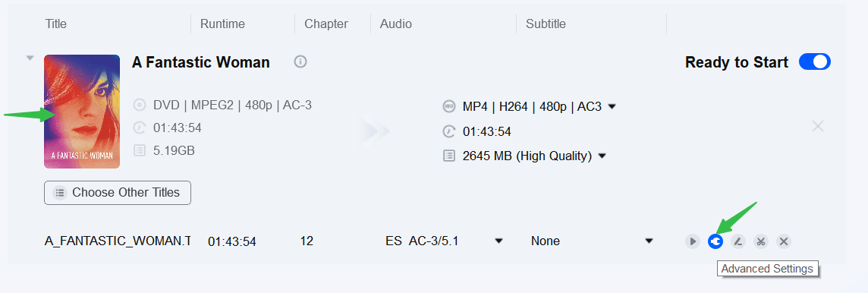The height and width of the screenshot is (293, 868).
Task: Click the output file size icon
Action: (x=449, y=156)
